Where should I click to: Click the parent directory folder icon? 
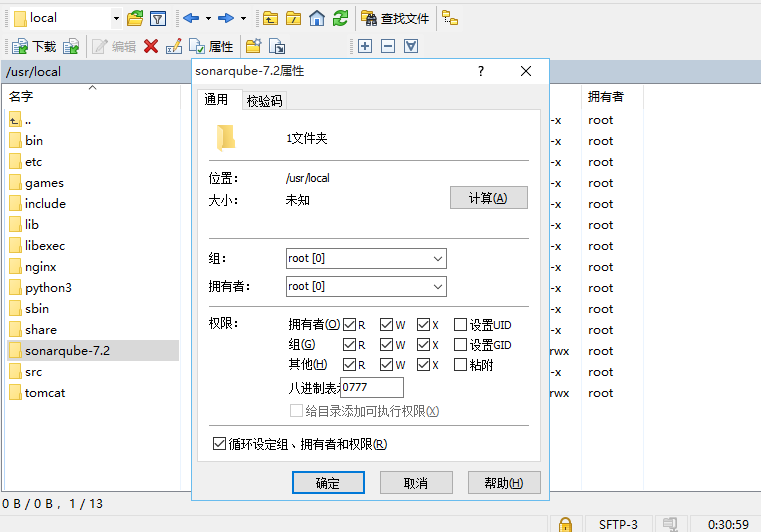[270, 18]
